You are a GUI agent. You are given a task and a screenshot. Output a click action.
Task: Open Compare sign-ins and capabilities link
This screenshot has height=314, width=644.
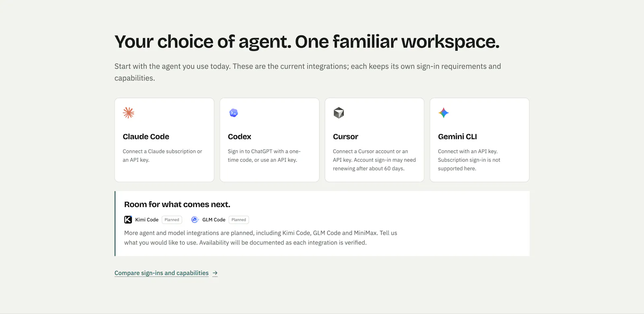(161, 273)
